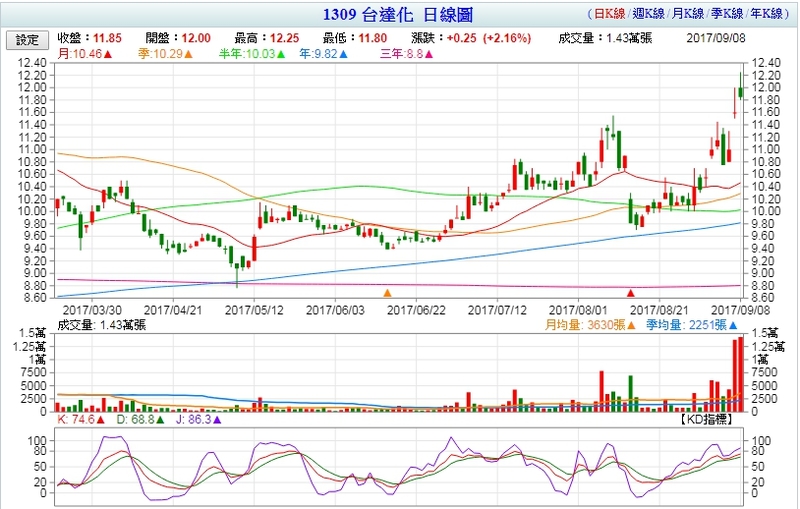The height and width of the screenshot is (509, 800).
Task: Click the closing price 收盤 11.85
Action: pyautogui.click(x=89, y=38)
